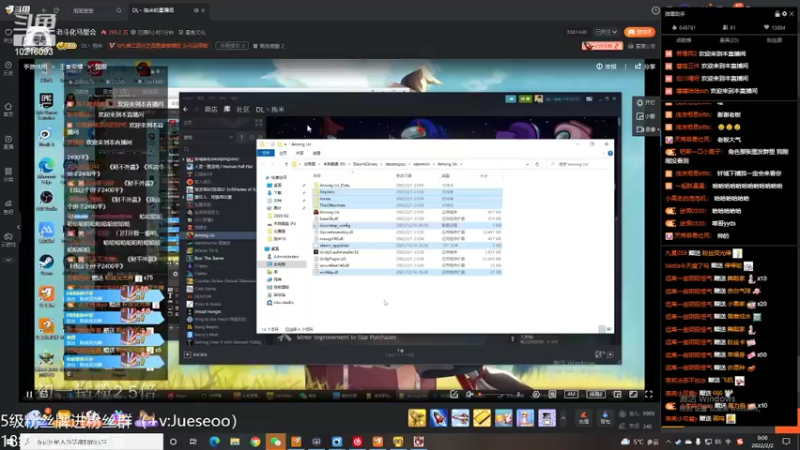Go to Steam 商店 store menu

point(211,110)
